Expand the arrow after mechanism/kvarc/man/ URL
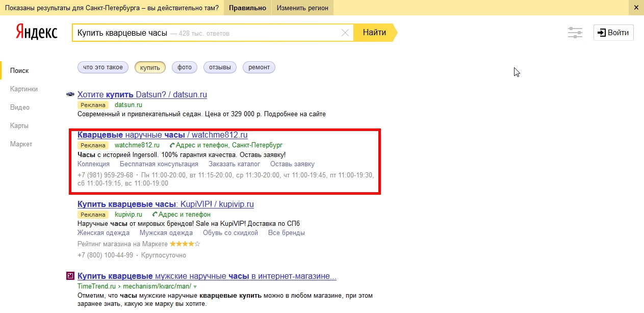 click(x=195, y=287)
